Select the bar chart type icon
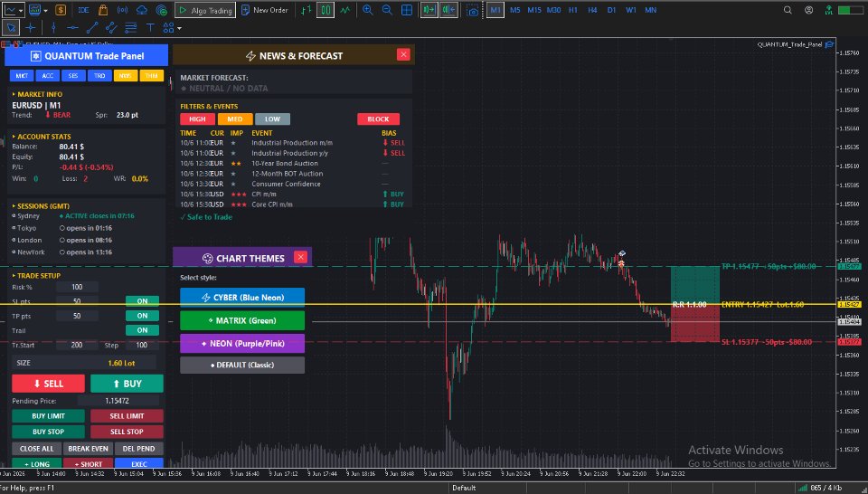 pos(305,10)
